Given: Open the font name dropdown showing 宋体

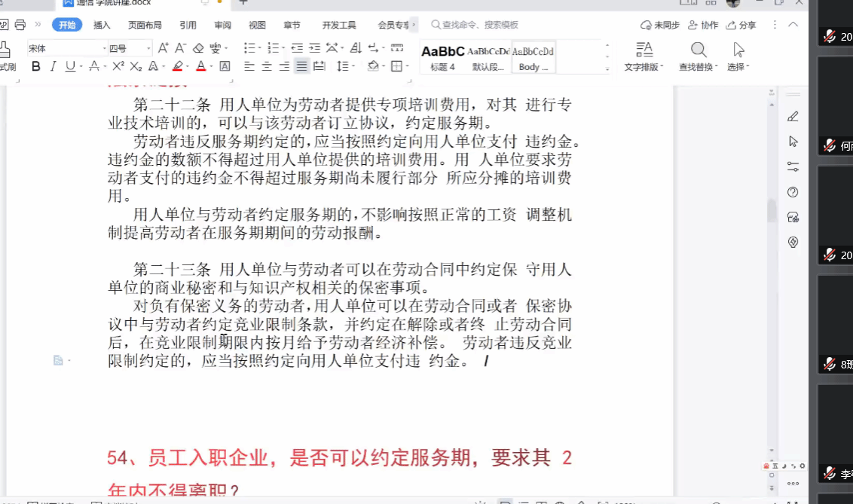Looking at the screenshot, I should [68, 48].
